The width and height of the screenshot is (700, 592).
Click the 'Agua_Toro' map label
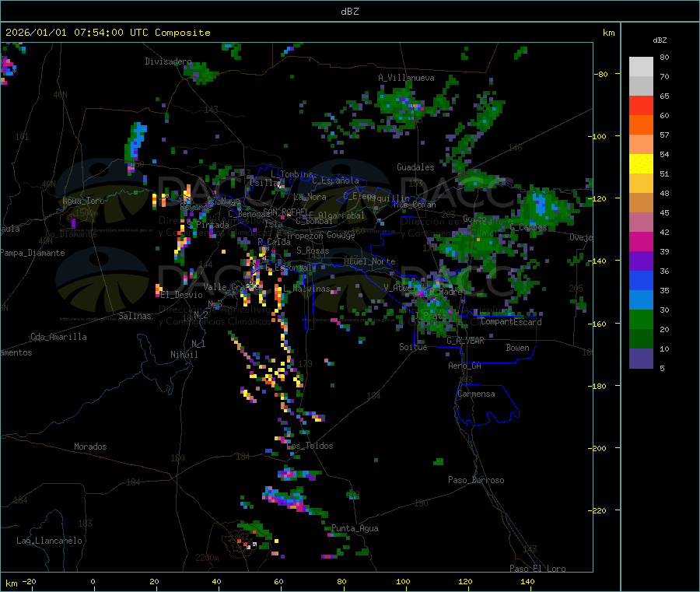(x=83, y=201)
